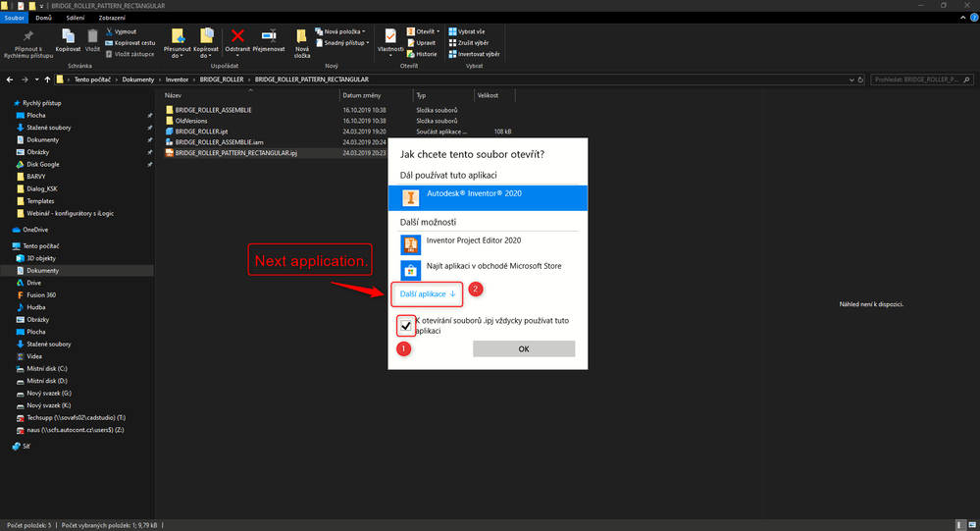This screenshot has height=531, width=980.
Task: Click the Prohledat search field
Action: pyautogui.click(x=922, y=80)
